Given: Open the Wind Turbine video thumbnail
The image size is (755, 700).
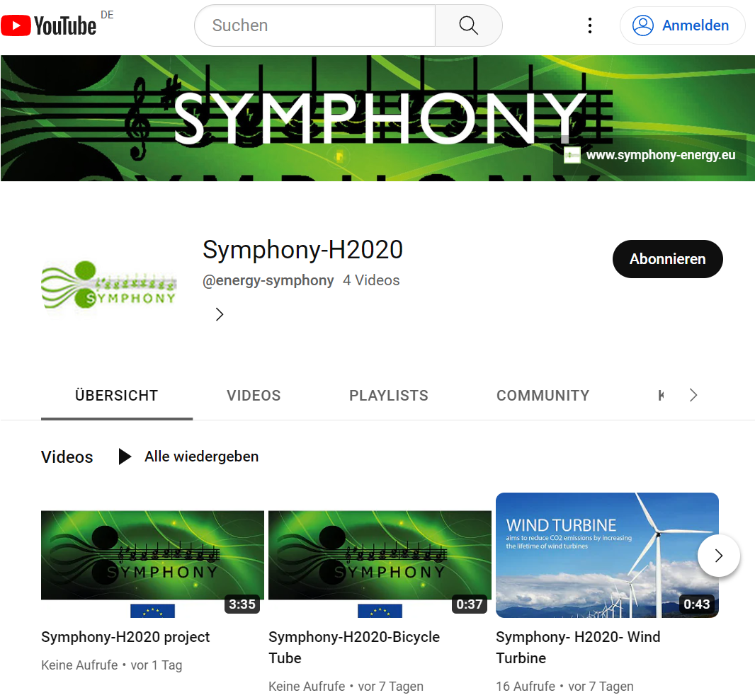Looking at the screenshot, I should 607,555.
